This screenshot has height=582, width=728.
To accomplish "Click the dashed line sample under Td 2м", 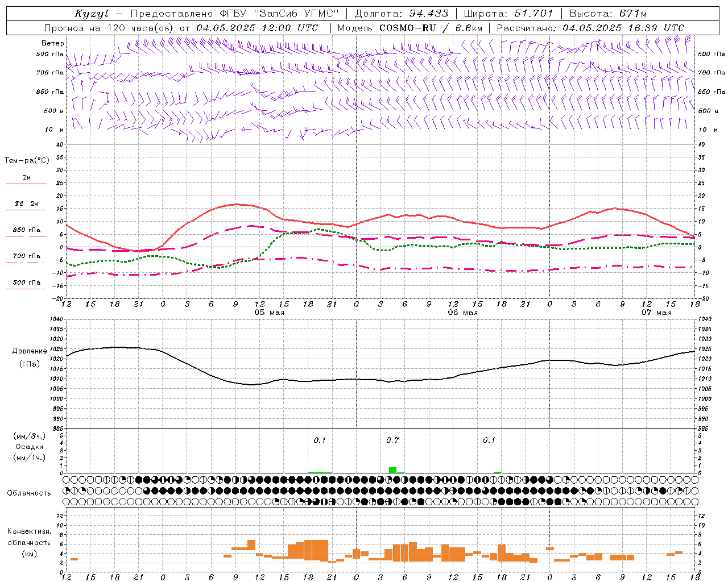I will coord(26,210).
